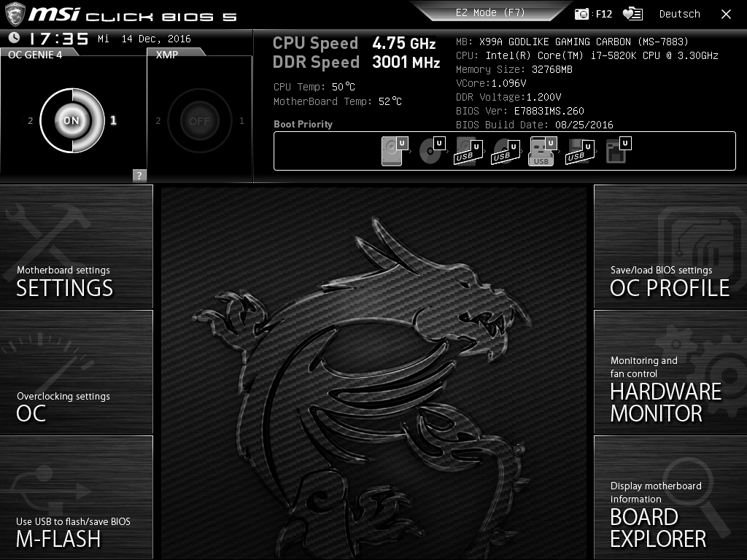
Task: Open OC PROFILE save/load settings
Action: (x=670, y=246)
